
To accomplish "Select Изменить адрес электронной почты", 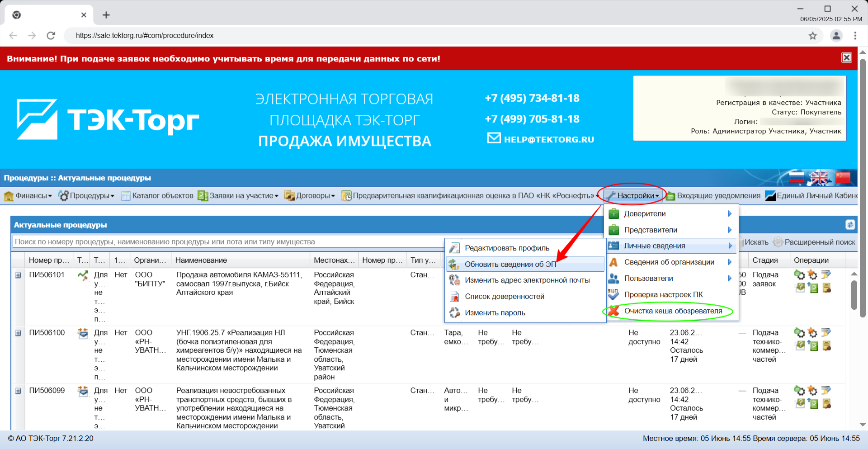I will (525, 280).
